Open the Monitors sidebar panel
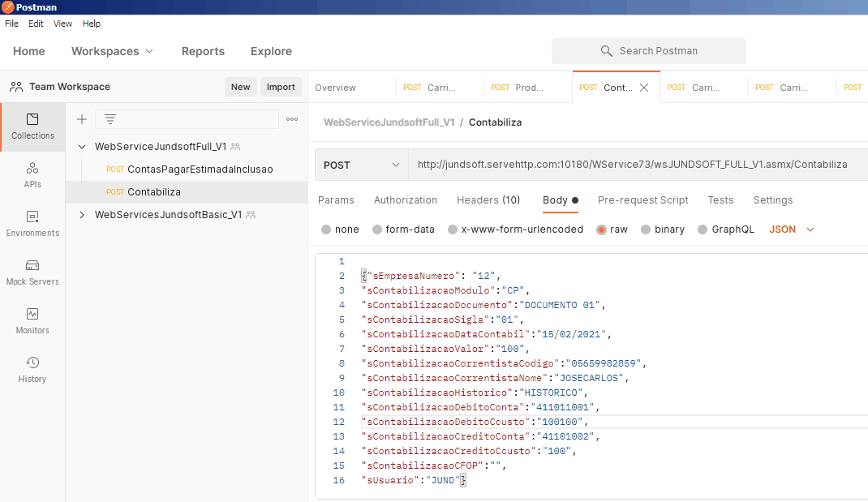 coord(32,321)
